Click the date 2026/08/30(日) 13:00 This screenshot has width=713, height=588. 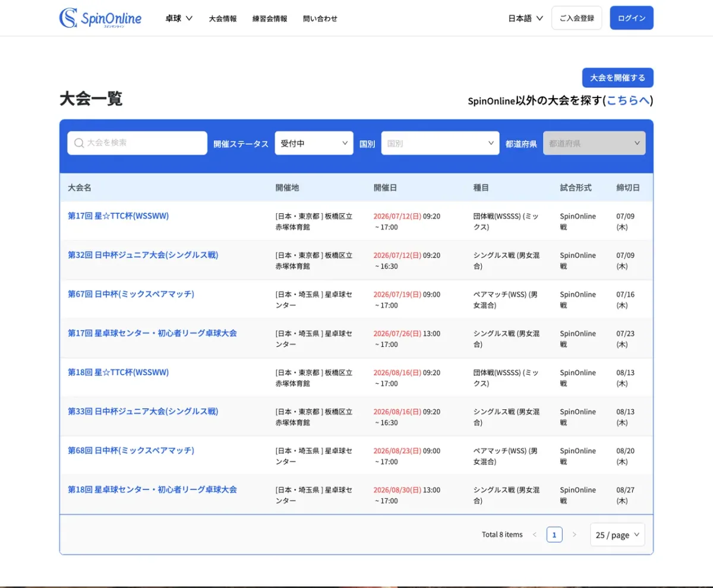tap(407, 490)
